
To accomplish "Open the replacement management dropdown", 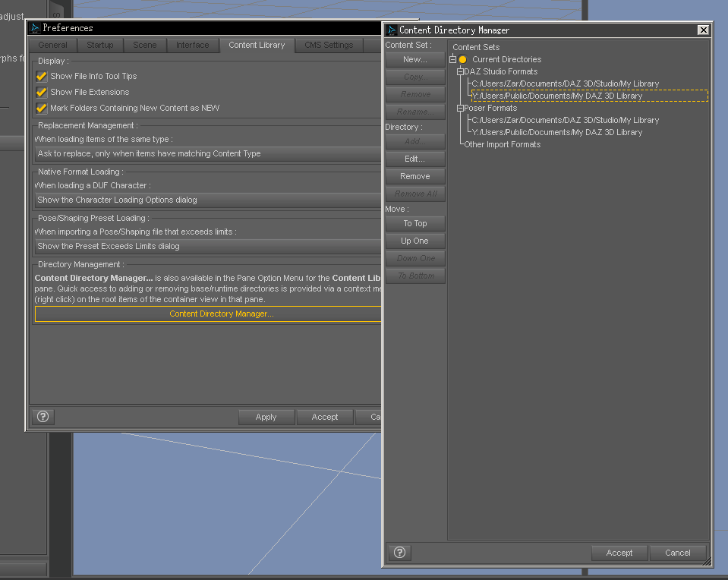I will [208, 153].
